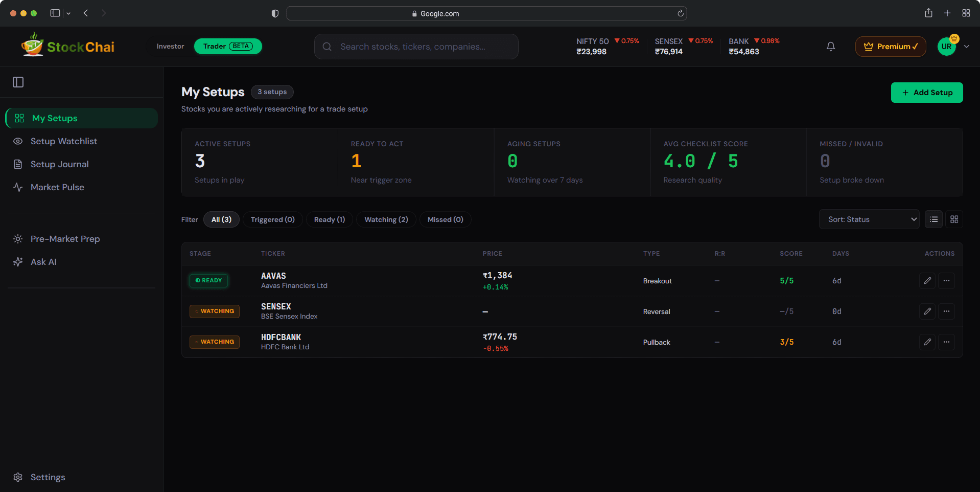Click the Add Setup button

[927, 93]
